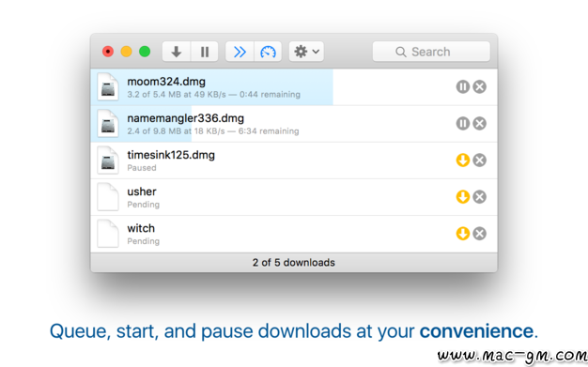Viewport: 588px width, 367px height.
Task: Click the namemangler336.dmg progress bar
Action: coord(141,124)
